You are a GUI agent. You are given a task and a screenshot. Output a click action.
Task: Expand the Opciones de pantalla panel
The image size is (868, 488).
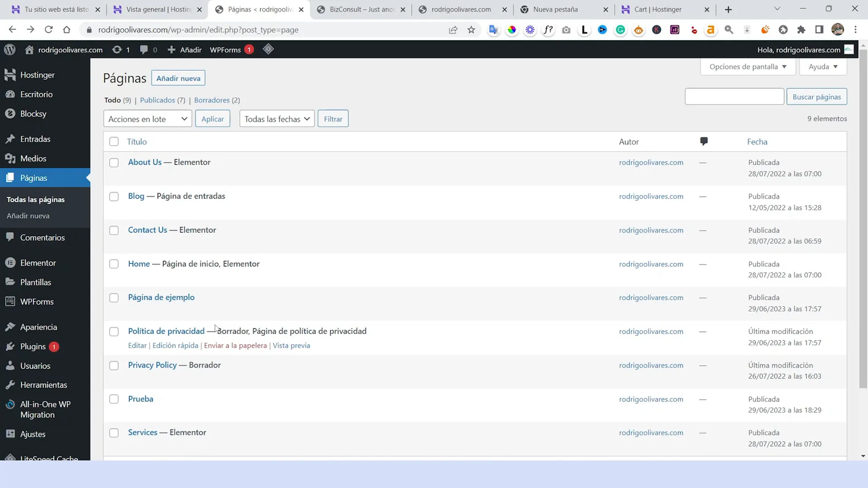[748, 66]
